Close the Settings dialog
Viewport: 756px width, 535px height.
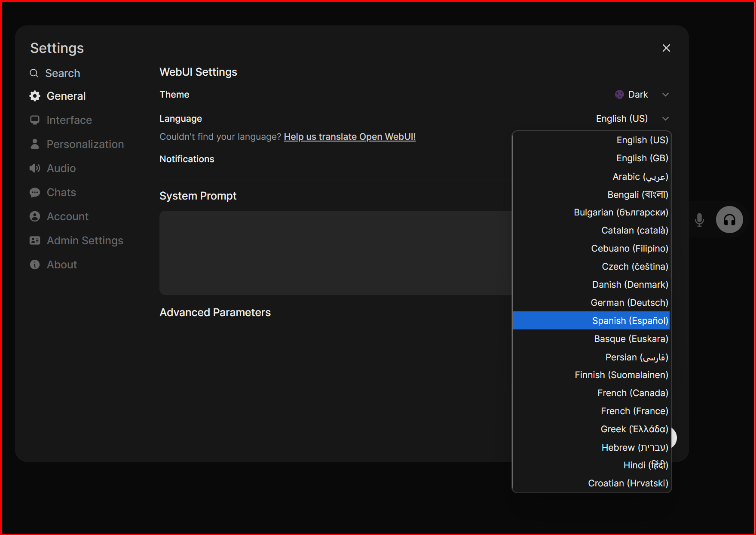coord(666,48)
